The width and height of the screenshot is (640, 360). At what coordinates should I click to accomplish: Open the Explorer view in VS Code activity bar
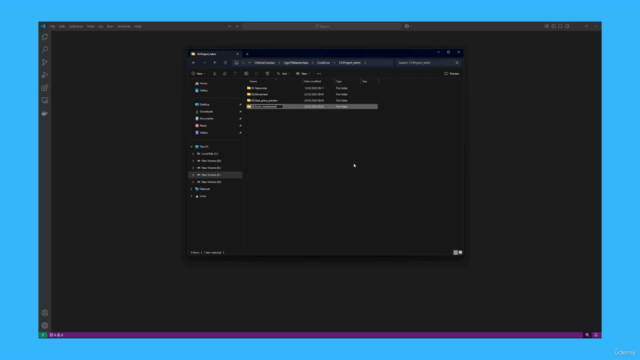point(45,37)
